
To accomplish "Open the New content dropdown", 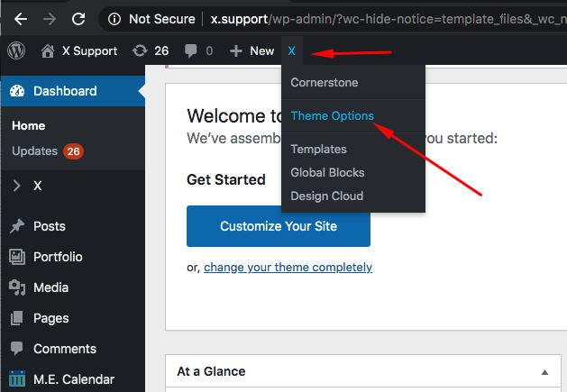I will click(252, 51).
